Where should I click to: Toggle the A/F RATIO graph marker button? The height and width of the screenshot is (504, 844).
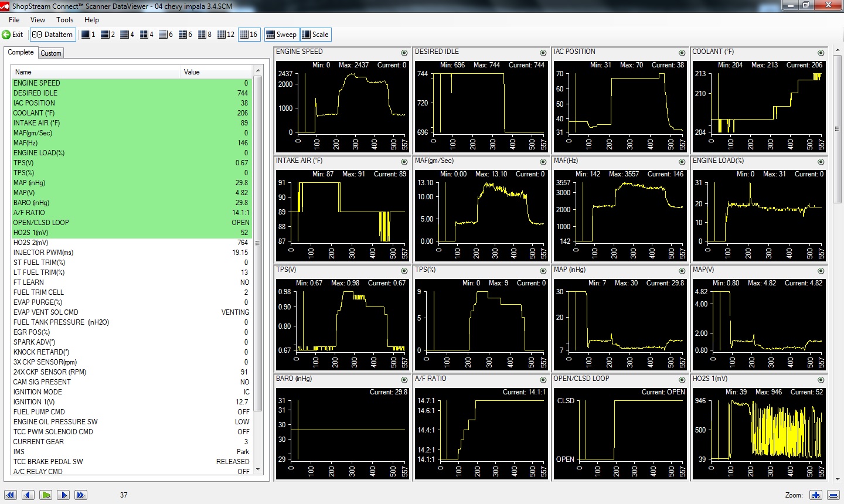coord(543,380)
